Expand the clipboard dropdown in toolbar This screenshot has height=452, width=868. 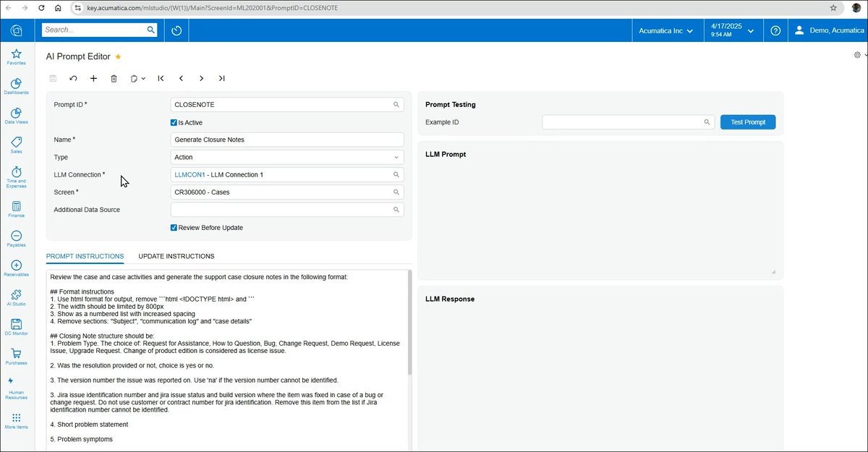[x=143, y=78]
